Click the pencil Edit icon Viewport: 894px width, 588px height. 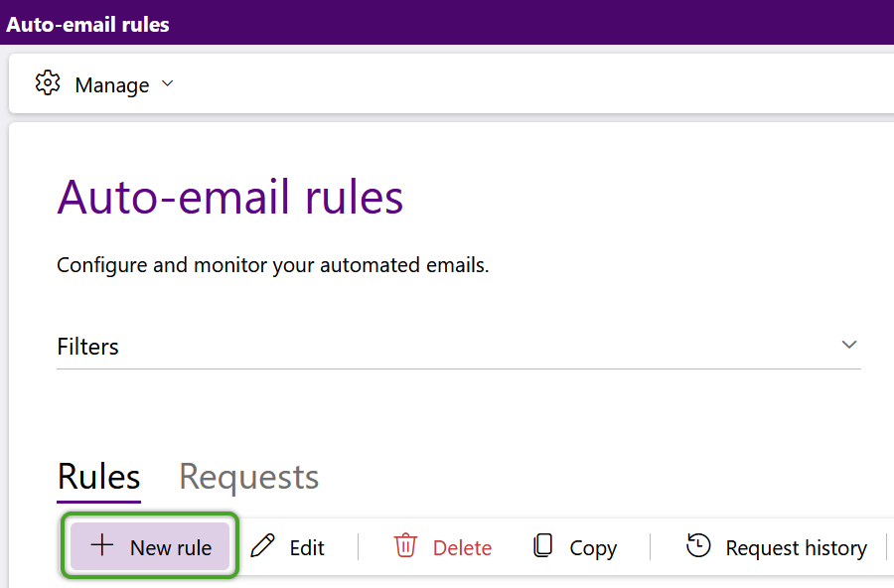pyautogui.click(x=263, y=545)
